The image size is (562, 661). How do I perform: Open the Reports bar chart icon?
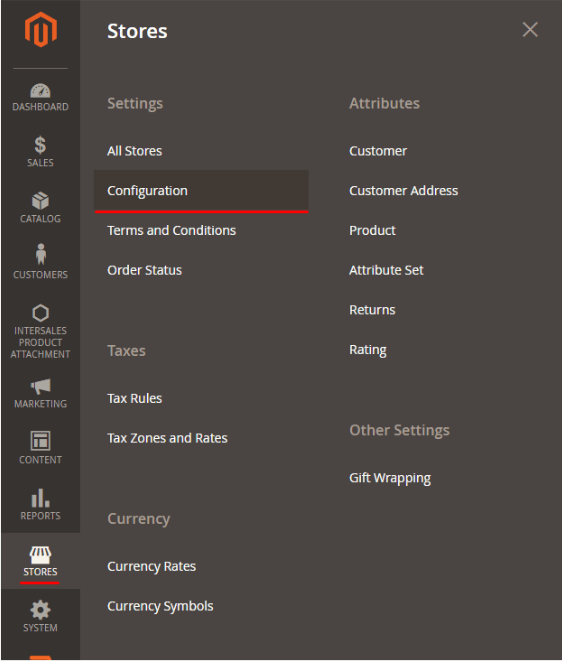click(x=40, y=498)
